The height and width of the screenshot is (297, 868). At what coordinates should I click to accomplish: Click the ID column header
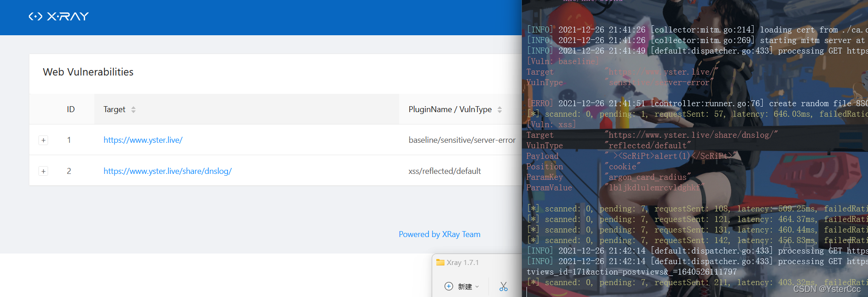[x=71, y=109]
